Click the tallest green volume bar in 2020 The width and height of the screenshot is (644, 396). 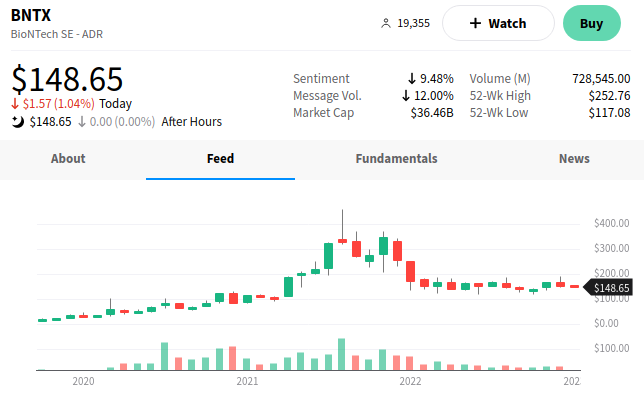(x=165, y=356)
